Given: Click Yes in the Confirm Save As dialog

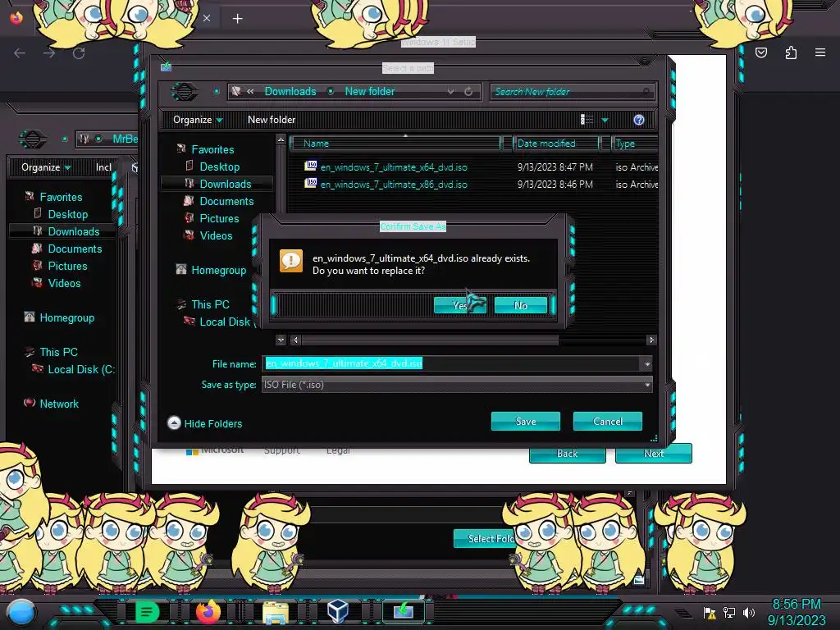Looking at the screenshot, I should click(459, 305).
